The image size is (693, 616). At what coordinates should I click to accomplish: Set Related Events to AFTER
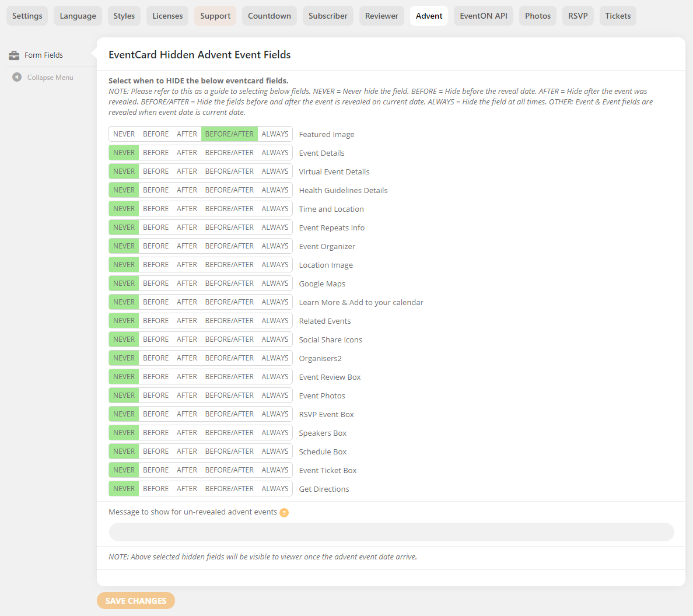[x=187, y=320]
